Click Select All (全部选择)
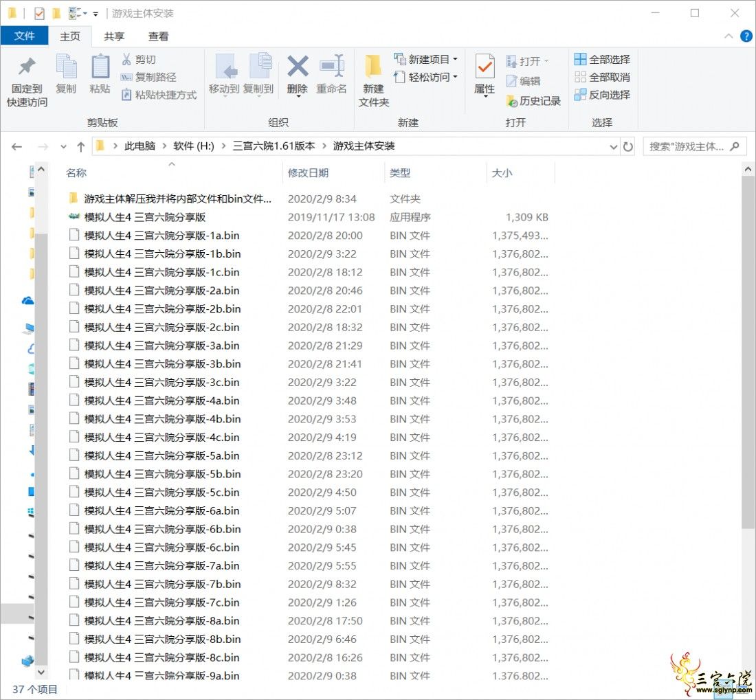This screenshot has width=756, height=700. (602, 59)
